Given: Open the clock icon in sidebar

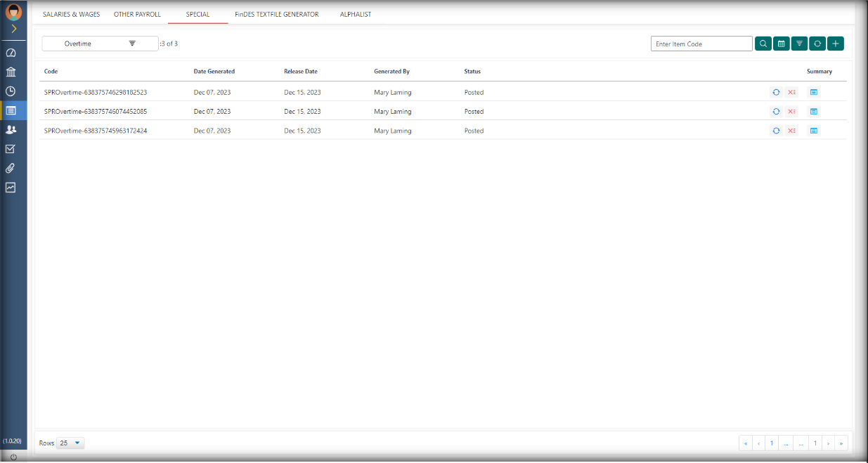Looking at the screenshot, I should pos(11,91).
